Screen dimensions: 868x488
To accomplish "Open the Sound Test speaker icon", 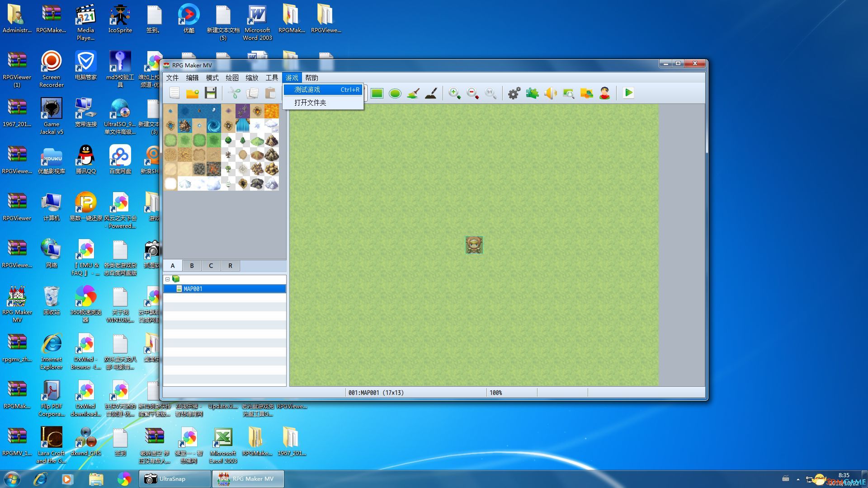I will pyautogui.click(x=550, y=93).
